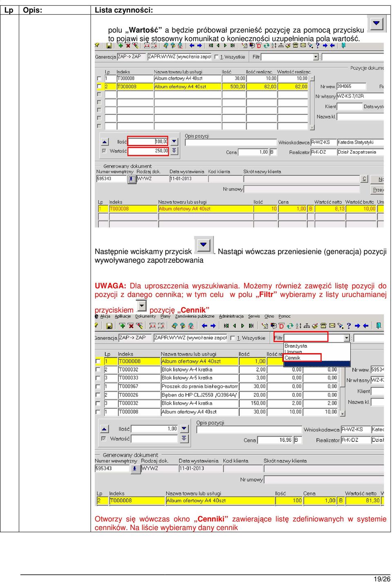Viewport: 392px width, 582px height.
Task: Click the double down-arrow button beside Wartość 250,00
Action: (x=174, y=151)
